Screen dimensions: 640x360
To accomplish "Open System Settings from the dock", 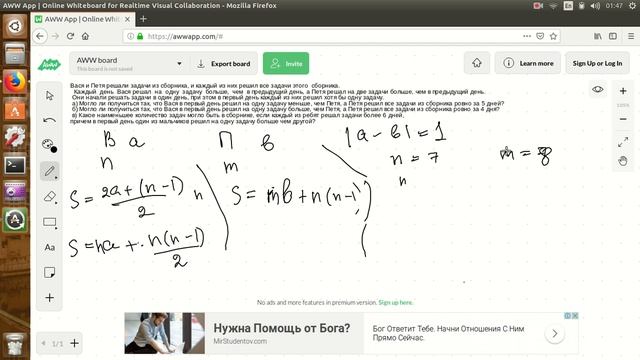I will (x=15, y=137).
